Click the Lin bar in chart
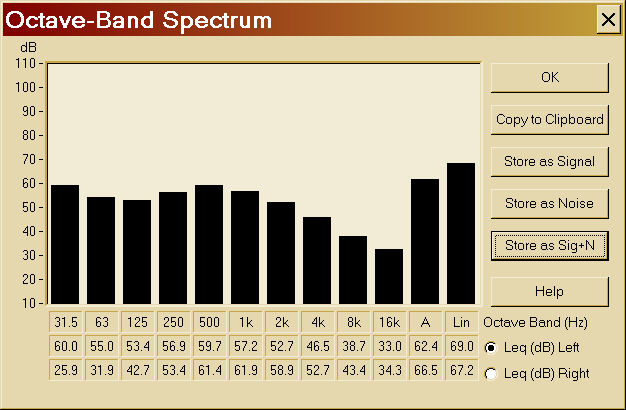Image resolution: width=626 pixels, height=410 pixels. pyautogui.click(x=461, y=234)
